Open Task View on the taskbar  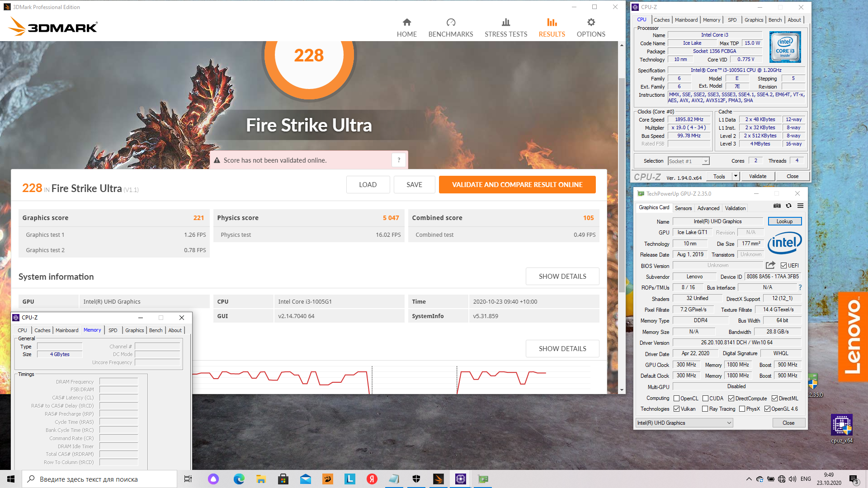pyautogui.click(x=188, y=479)
